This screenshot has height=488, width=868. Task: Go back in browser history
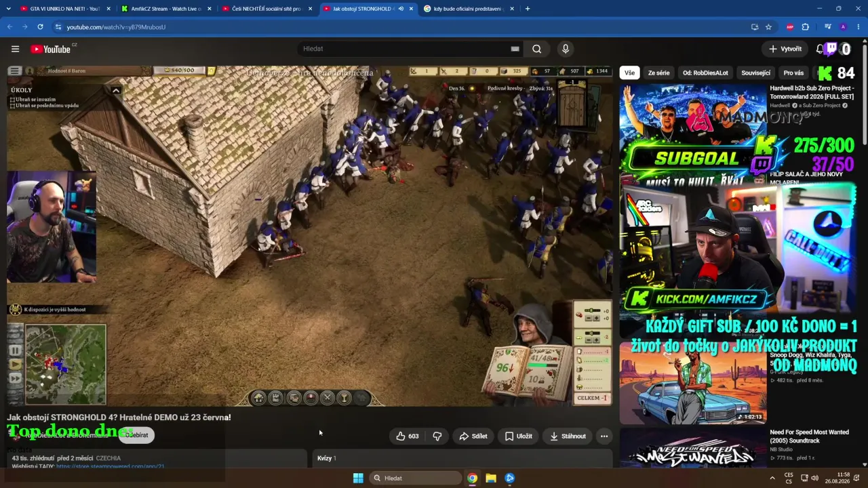pyautogui.click(x=9, y=27)
